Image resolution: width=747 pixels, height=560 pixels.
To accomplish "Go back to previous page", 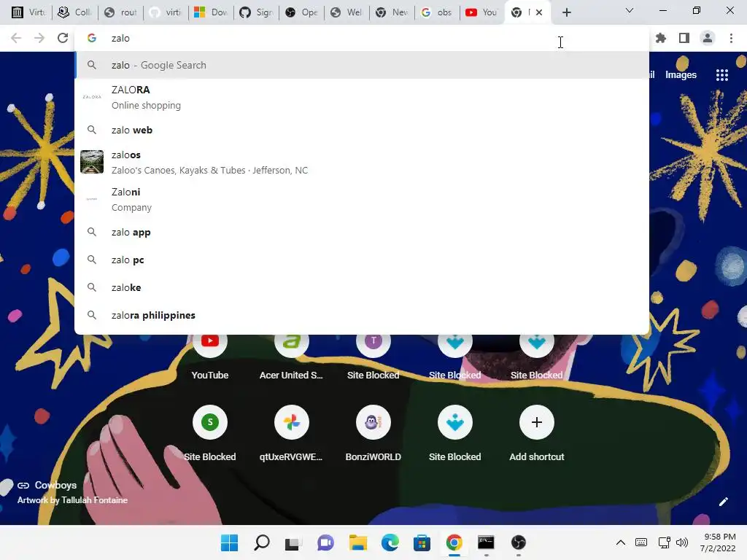I will (16, 38).
